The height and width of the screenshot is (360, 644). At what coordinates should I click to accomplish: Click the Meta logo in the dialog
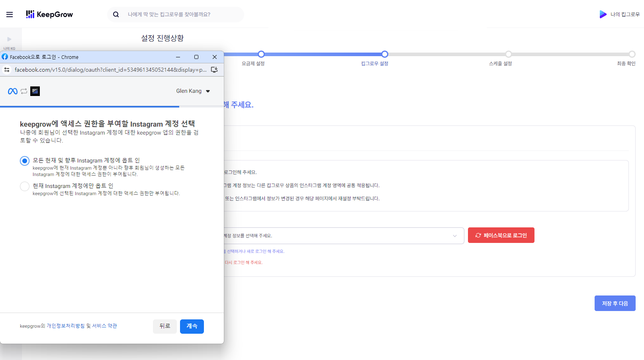tap(13, 91)
